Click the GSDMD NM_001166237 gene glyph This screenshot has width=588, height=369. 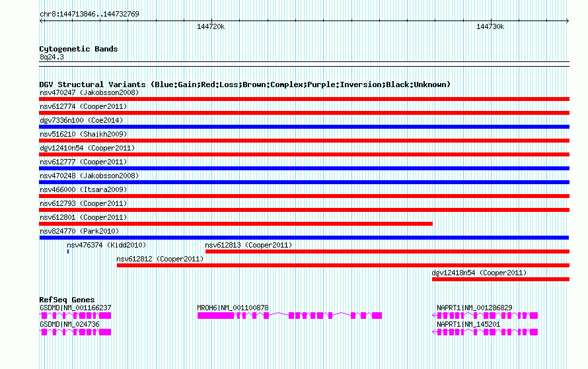coord(75,316)
